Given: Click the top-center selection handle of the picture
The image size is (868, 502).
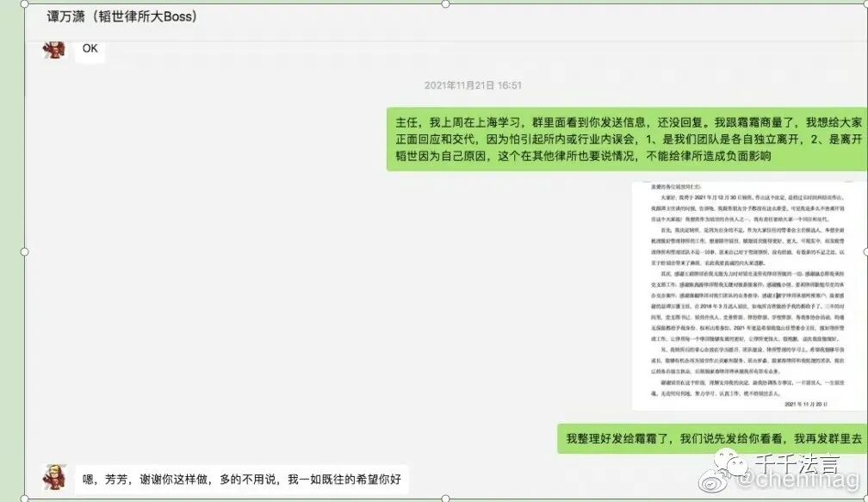Looking at the screenshot, I should point(446,3).
